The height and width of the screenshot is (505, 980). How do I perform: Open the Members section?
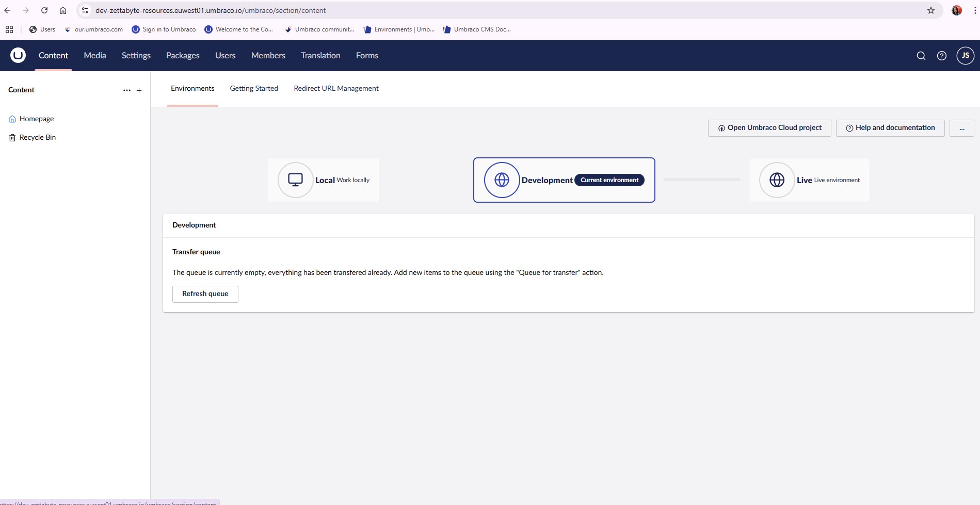(x=268, y=56)
